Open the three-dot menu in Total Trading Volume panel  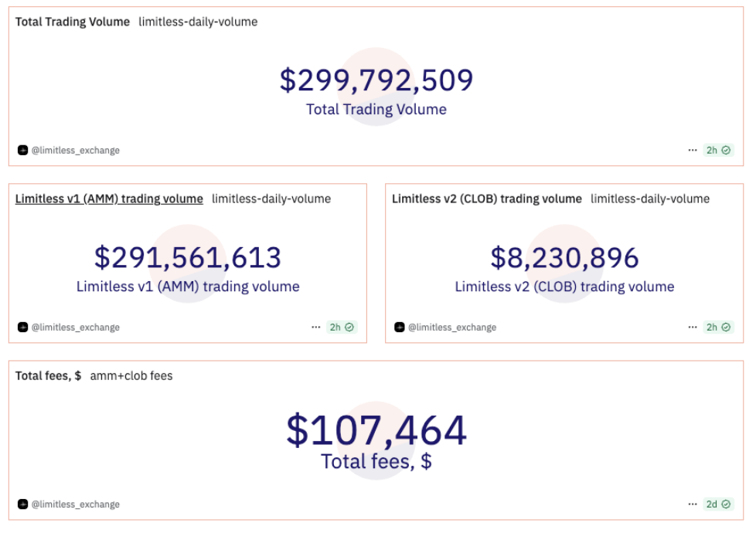693,151
